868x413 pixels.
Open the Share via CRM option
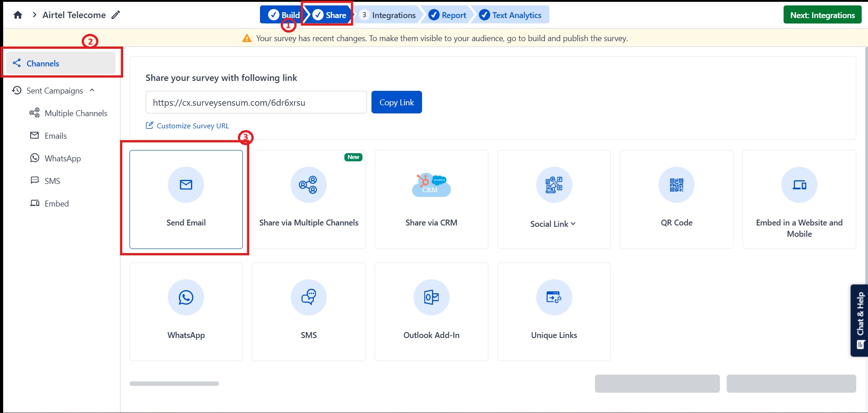431,199
